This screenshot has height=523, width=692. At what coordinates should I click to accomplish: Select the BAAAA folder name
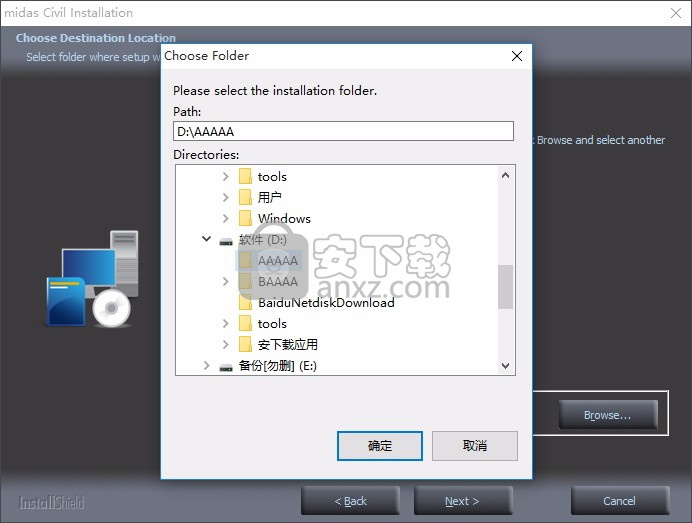(278, 282)
